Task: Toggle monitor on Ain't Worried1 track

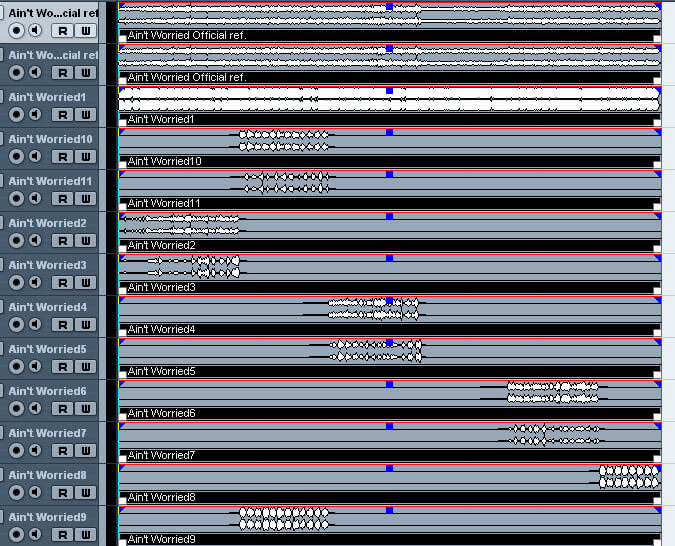Action: click(35, 115)
